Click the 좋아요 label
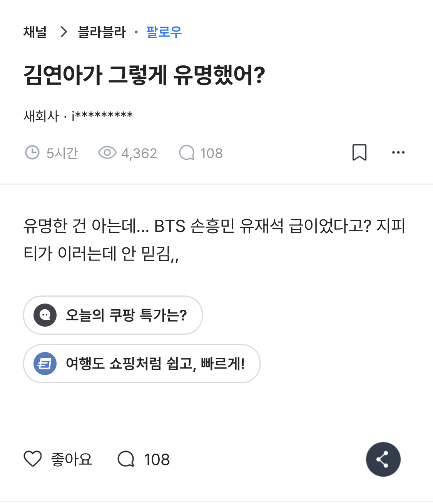This screenshot has width=433, height=504. pyautogui.click(x=72, y=459)
